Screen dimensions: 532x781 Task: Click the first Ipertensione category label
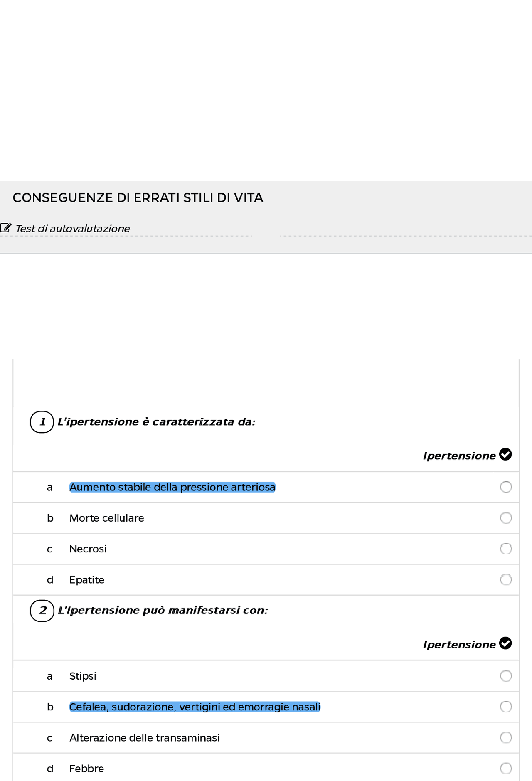coord(458,455)
